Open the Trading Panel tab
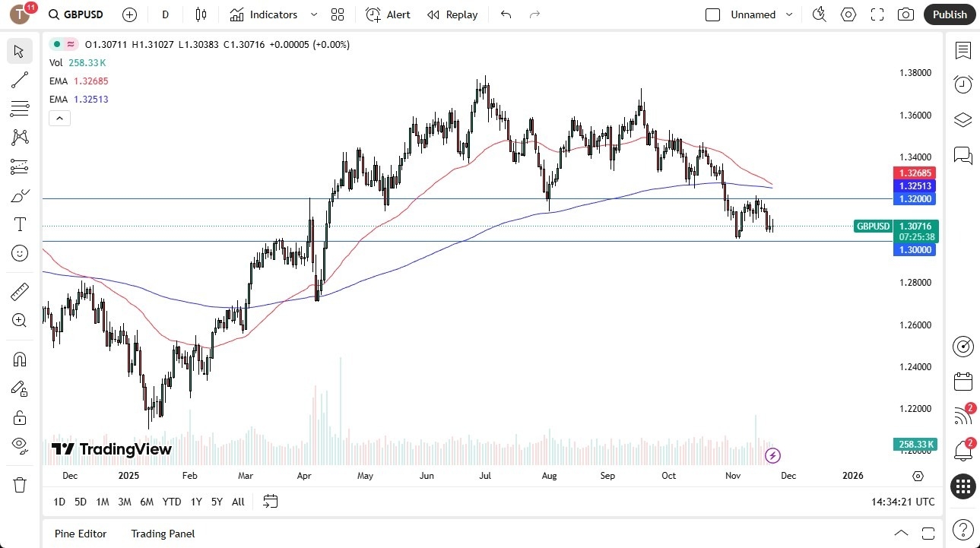 pyautogui.click(x=162, y=534)
